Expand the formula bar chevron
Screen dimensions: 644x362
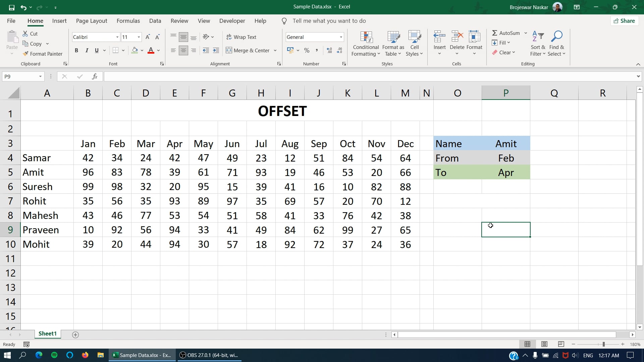tap(638, 76)
